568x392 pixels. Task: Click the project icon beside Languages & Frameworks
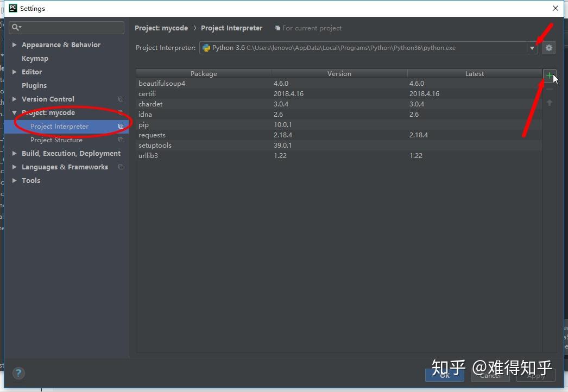[121, 167]
